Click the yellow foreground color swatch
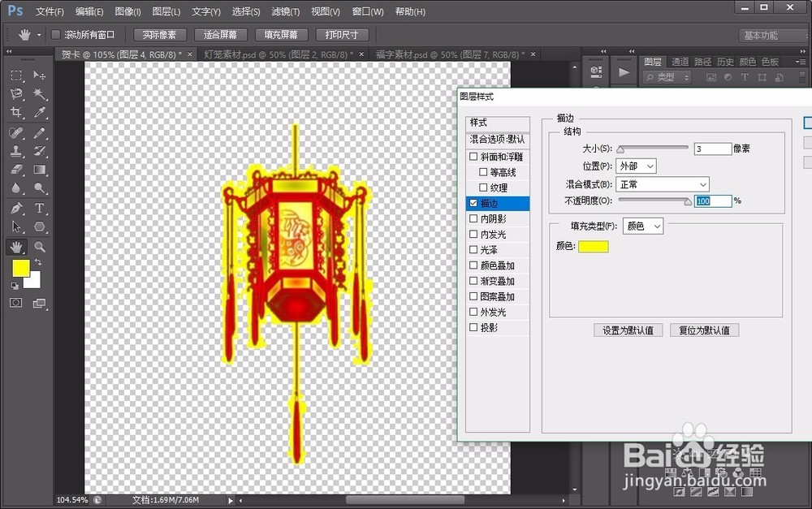This screenshot has width=812, height=509. coord(20,268)
